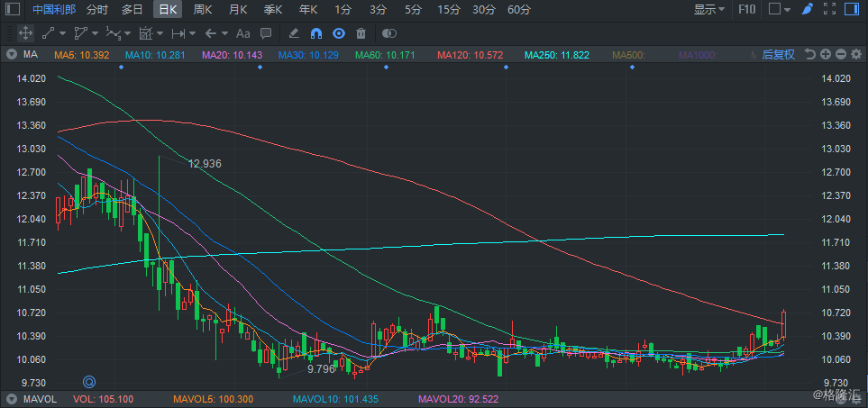Viewport: 868px width, 408px height.
Task: Select the comment bubble tool
Action: (x=266, y=33)
